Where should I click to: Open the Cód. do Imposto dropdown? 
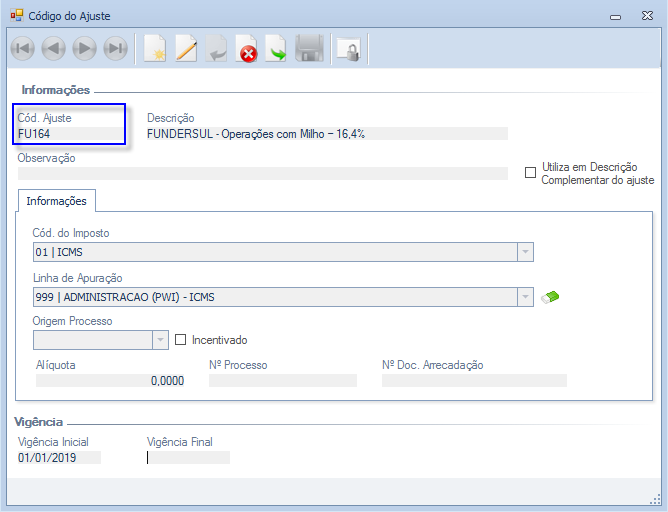pos(525,252)
